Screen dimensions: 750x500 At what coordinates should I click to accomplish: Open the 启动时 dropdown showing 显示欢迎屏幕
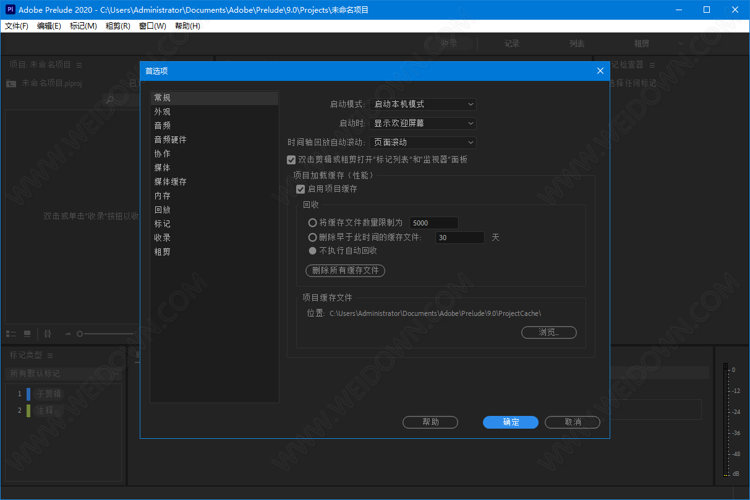pos(423,123)
